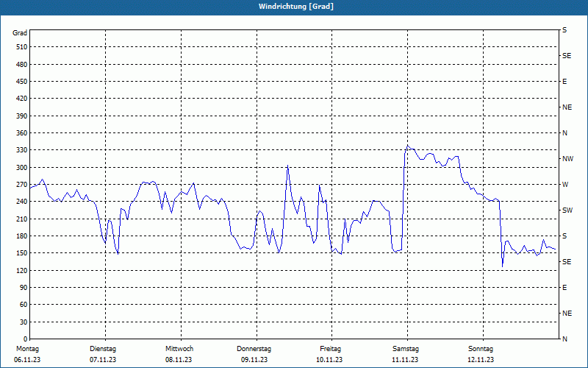Click the NE compass label near 405 degrees

[x=567, y=107]
